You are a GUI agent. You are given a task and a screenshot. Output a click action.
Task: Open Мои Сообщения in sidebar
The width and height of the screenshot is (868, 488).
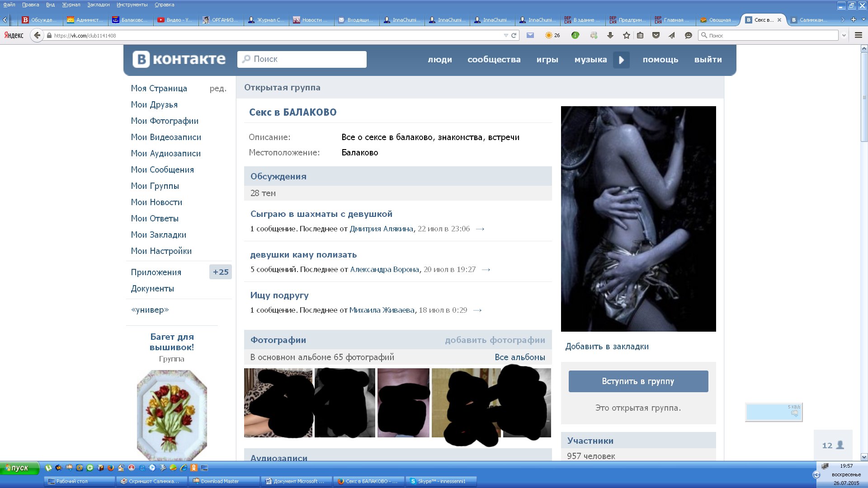coord(162,170)
